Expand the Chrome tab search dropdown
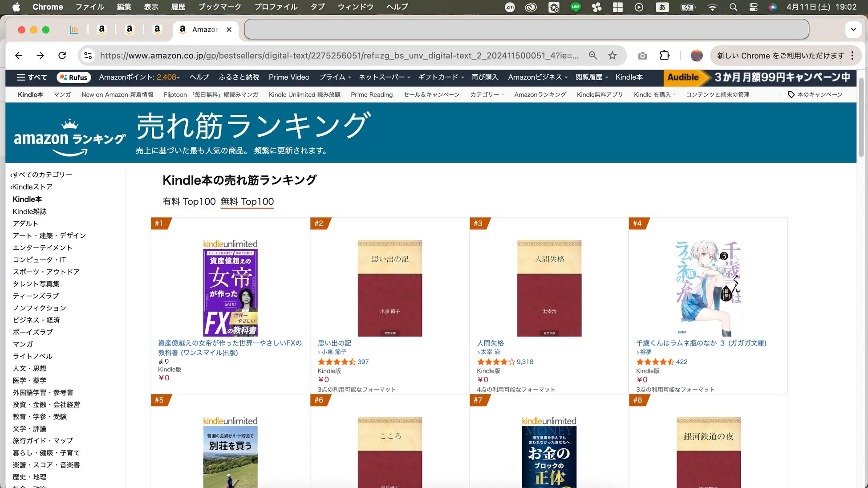Screen dimensions: 868x488 click(853, 30)
